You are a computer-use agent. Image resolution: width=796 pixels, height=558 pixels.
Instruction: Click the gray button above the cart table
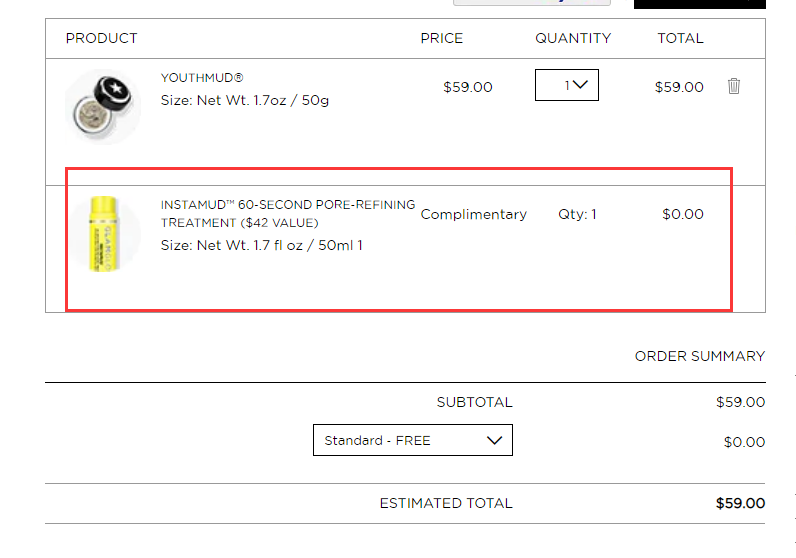coord(532,3)
